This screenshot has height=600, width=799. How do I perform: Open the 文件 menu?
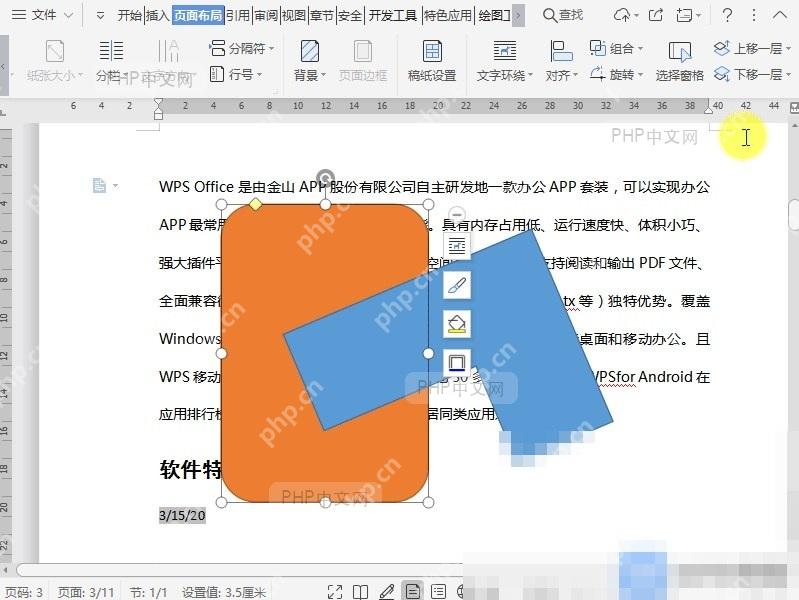34,15
